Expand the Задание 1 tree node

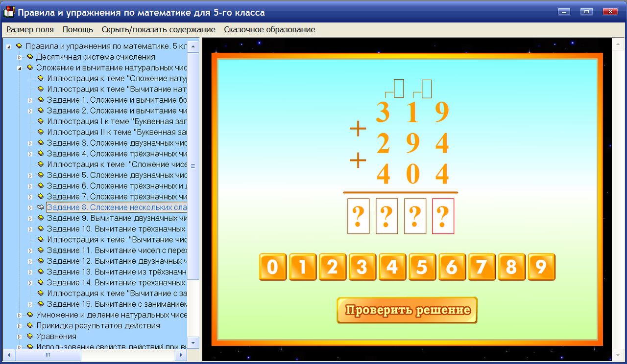point(30,100)
